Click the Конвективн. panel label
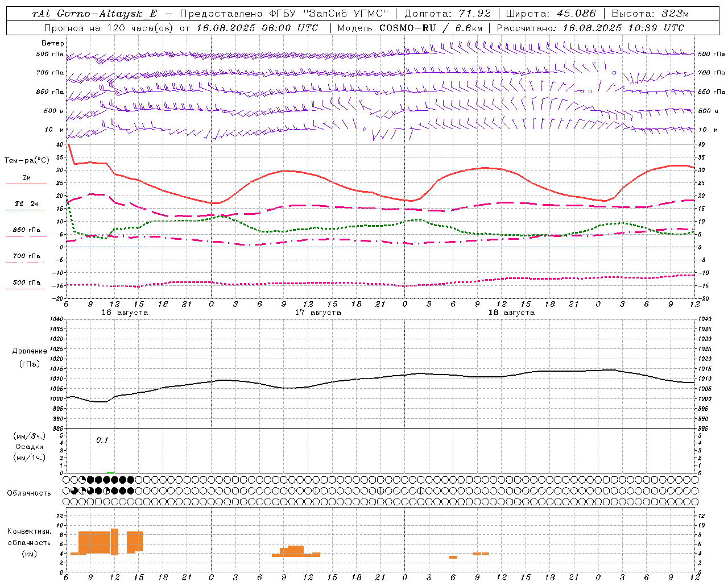Image resolution: width=728 pixels, height=582 pixels. click(x=30, y=531)
